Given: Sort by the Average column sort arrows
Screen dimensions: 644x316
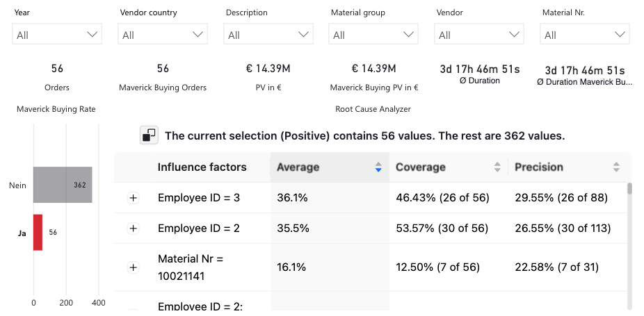Looking at the screenshot, I should click(x=378, y=167).
